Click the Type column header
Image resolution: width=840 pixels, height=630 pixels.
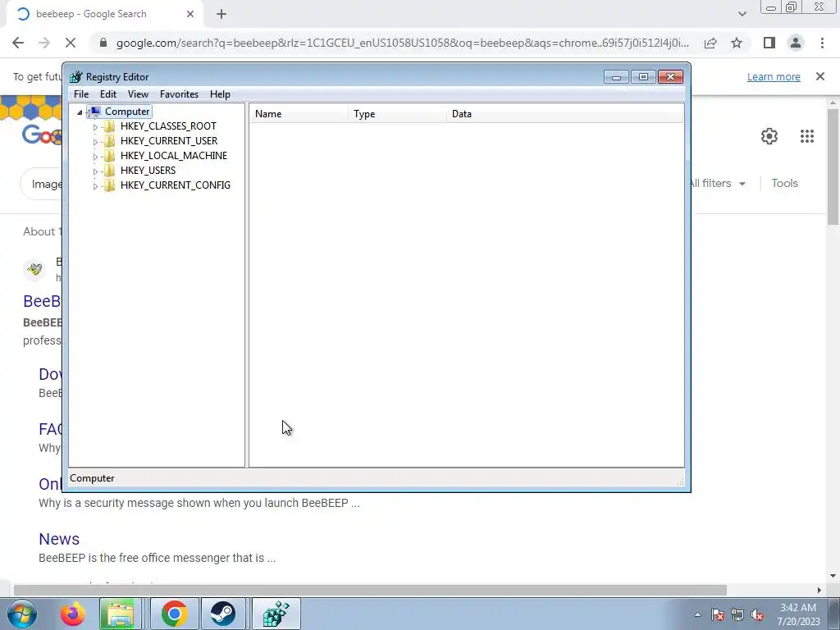pyautogui.click(x=397, y=114)
